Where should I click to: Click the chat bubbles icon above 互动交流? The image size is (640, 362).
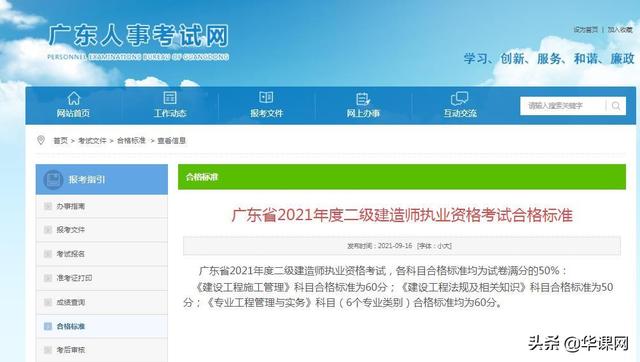tap(459, 98)
